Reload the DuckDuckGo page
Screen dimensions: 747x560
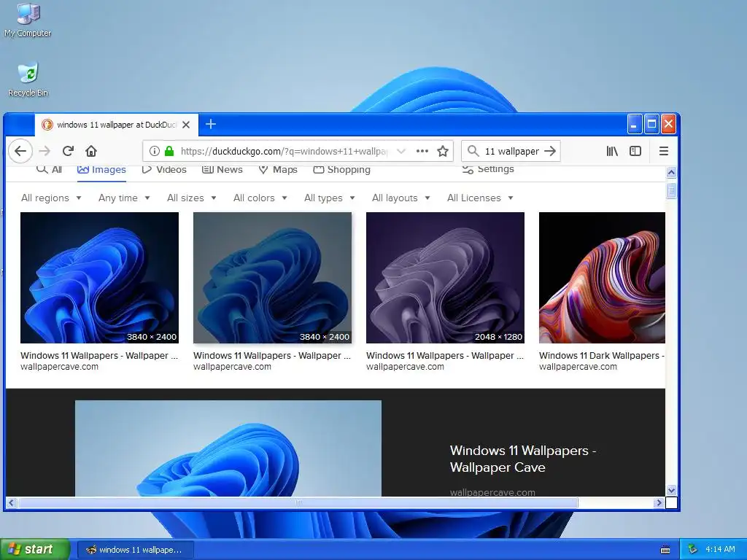click(x=68, y=152)
